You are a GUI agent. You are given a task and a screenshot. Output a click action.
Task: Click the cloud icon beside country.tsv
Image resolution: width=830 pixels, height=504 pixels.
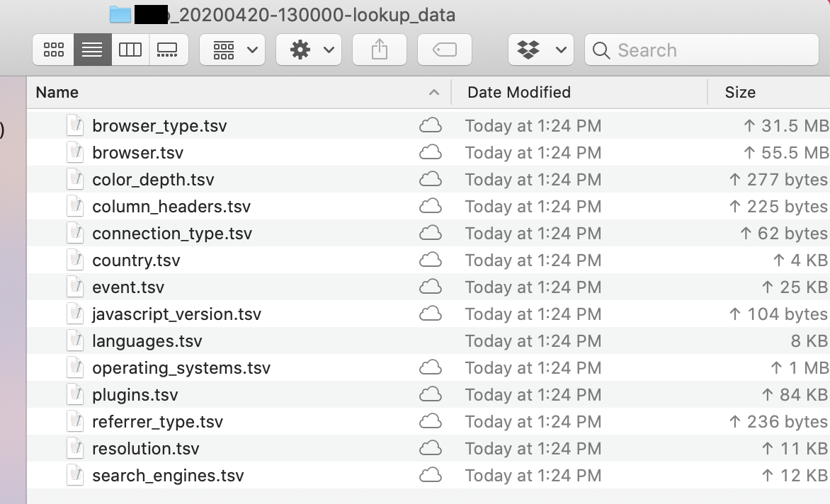pyautogui.click(x=431, y=260)
